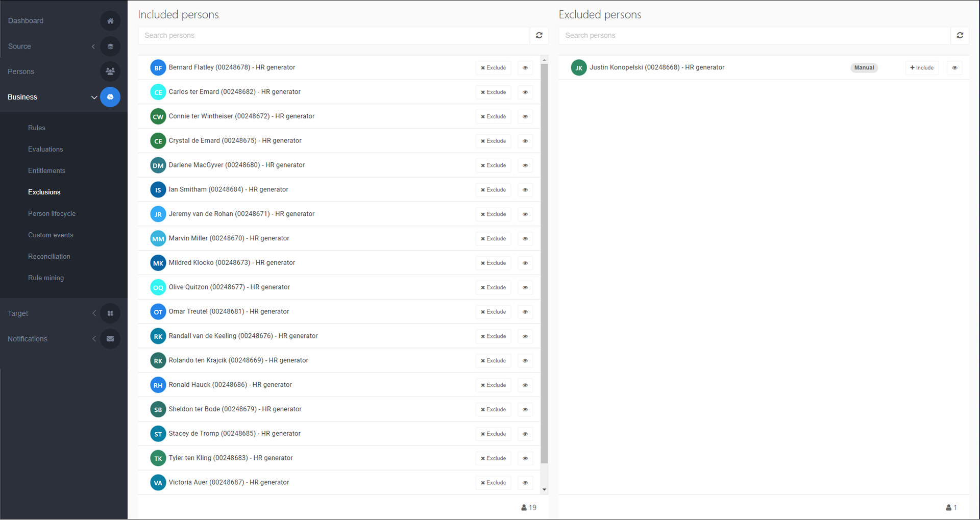This screenshot has height=520, width=980.
Task: Expand the Notifications menu chevron
Action: 94,339
